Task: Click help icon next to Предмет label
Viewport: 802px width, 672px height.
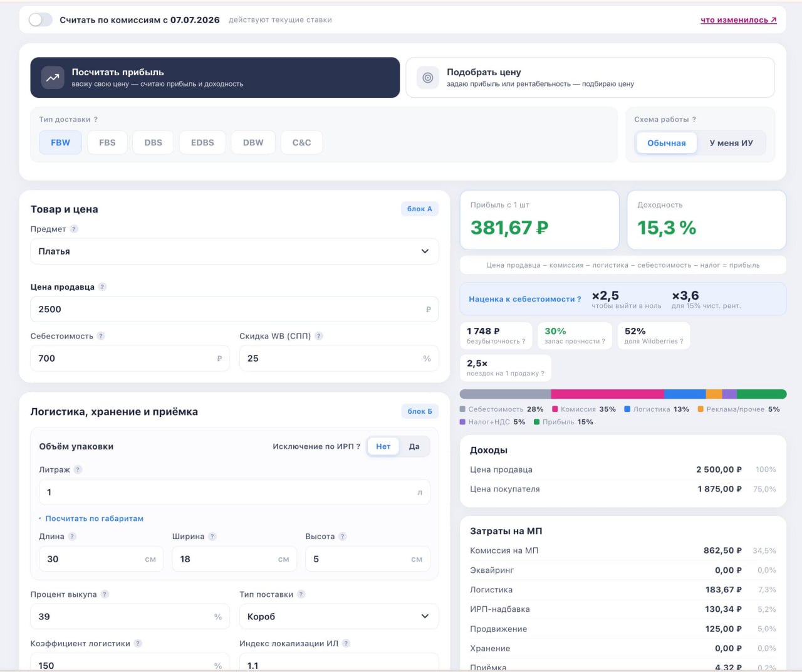Action: (x=74, y=229)
